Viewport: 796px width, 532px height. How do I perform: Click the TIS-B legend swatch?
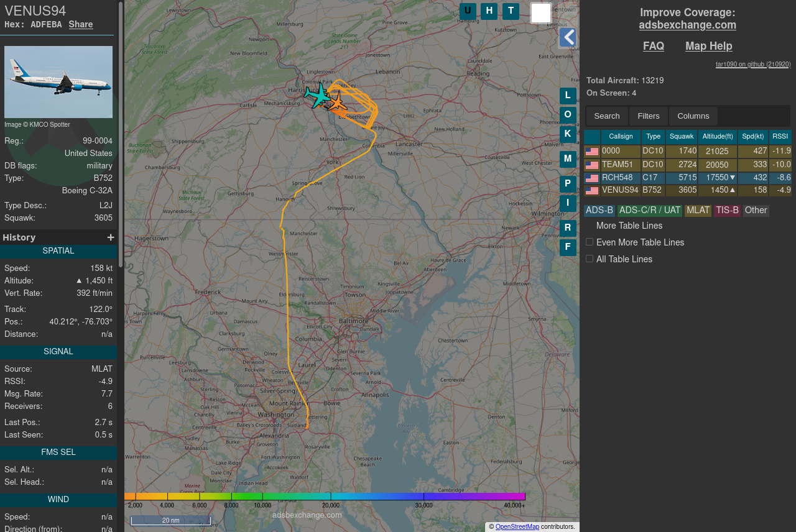[x=728, y=211]
